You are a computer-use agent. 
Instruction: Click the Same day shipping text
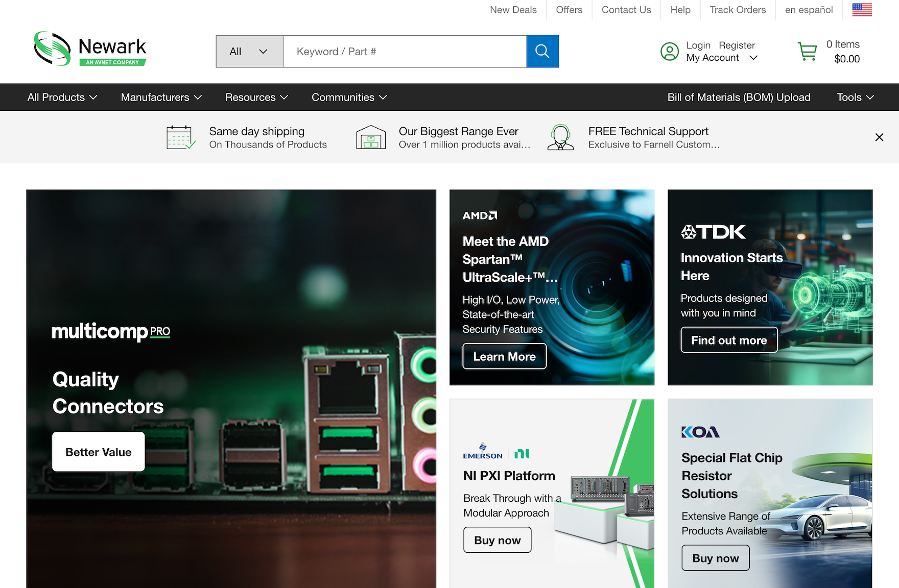coord(257,131)
